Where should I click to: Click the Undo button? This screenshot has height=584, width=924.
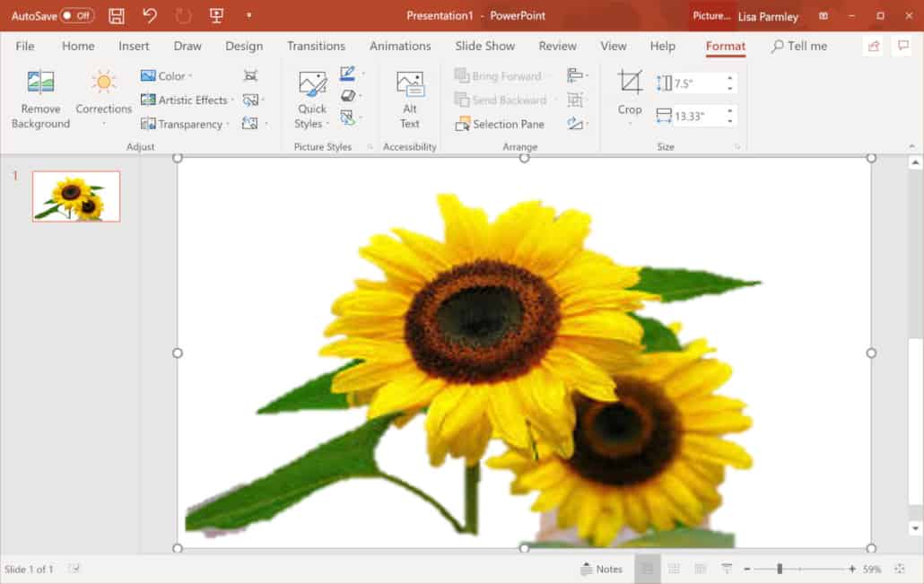(149, 14)
